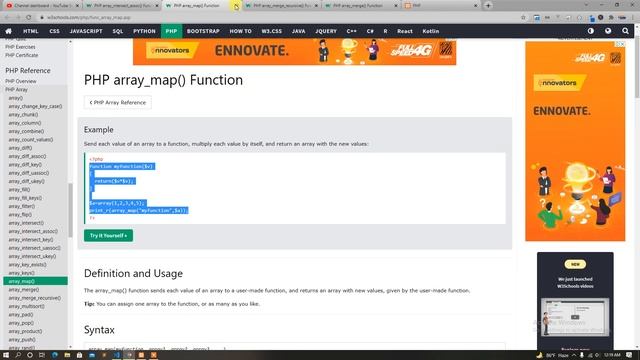Open the W3Schools videos launch thumbnail
This screenshot has height=360, width=640.
575,317
